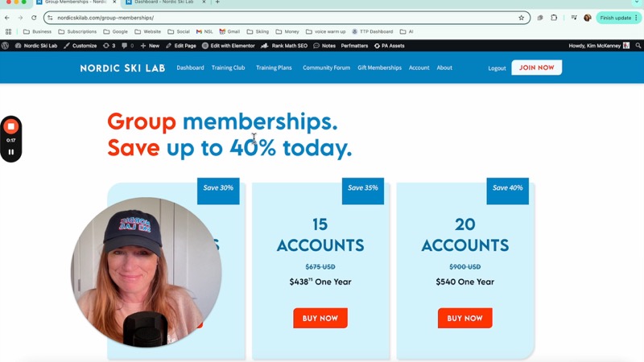Open the Chrome apps grid icon

pos(8,31)
